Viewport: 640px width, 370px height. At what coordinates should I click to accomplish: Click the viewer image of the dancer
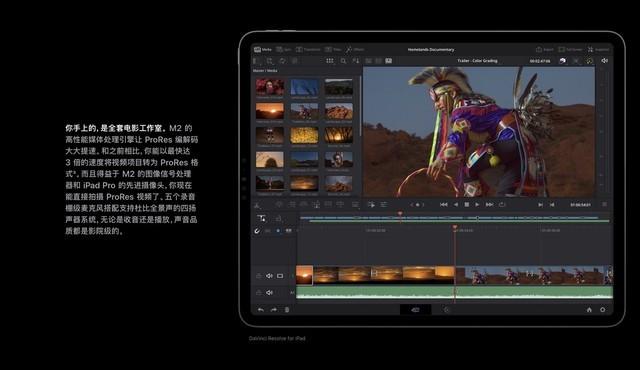click(479, 132)
